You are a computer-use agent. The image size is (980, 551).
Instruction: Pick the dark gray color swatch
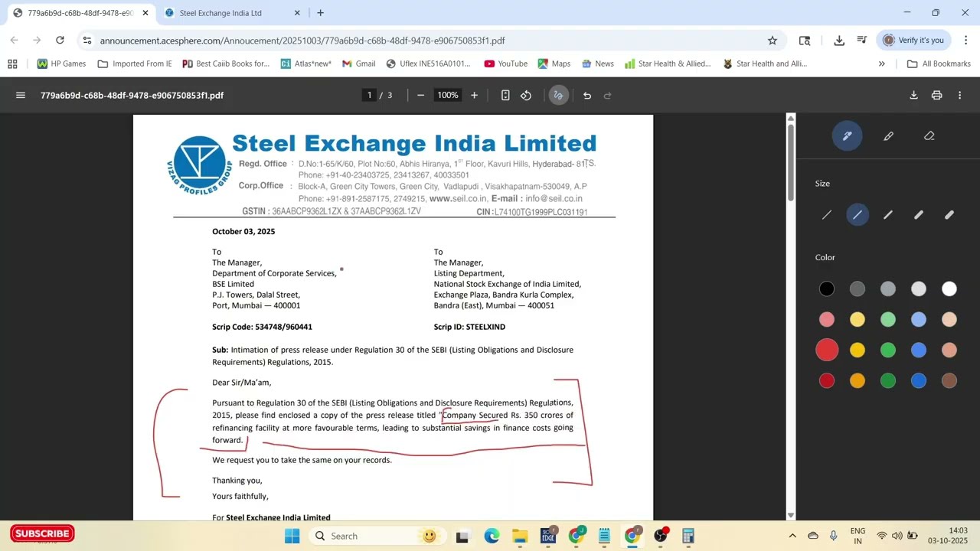coord(857,289)
